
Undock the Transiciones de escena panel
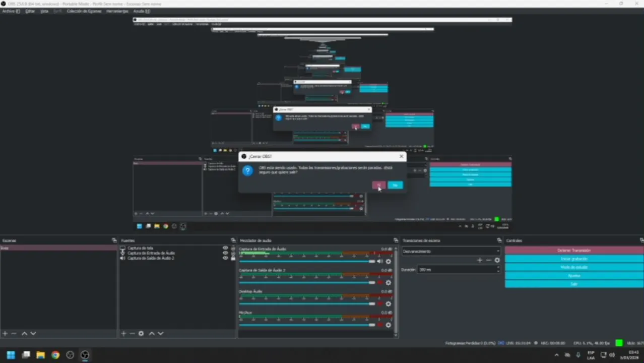pos(499,240)
